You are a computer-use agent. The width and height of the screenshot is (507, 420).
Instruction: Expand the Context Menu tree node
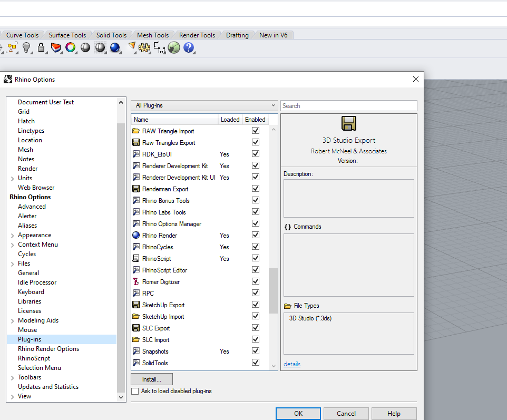tap(12, 245)
